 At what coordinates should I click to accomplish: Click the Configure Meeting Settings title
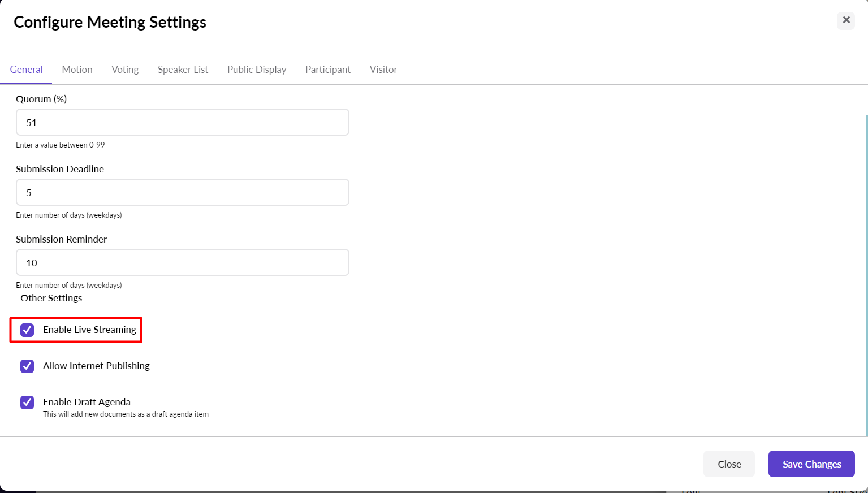(110, 22)
